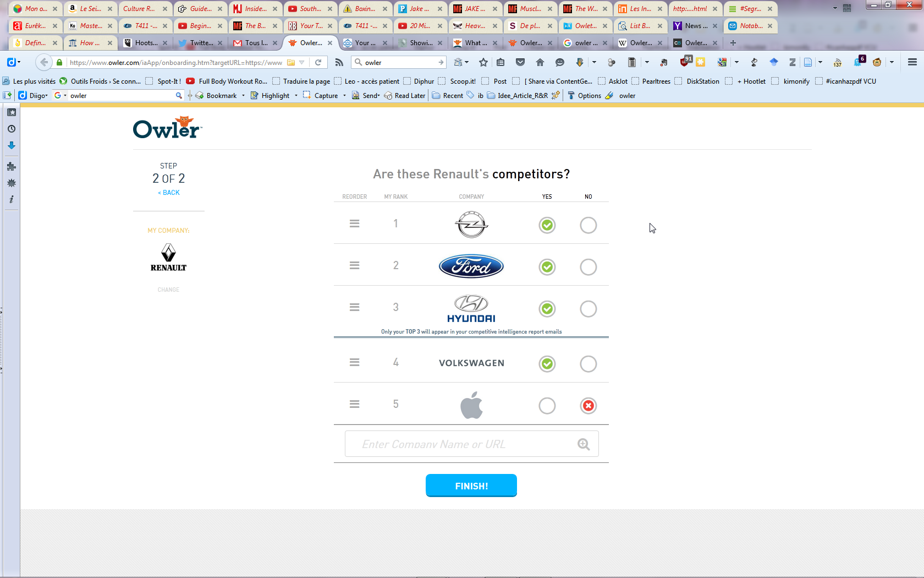Select No for the Apple row
Viewport: 924px width, 578px height.
click(588, 406)
